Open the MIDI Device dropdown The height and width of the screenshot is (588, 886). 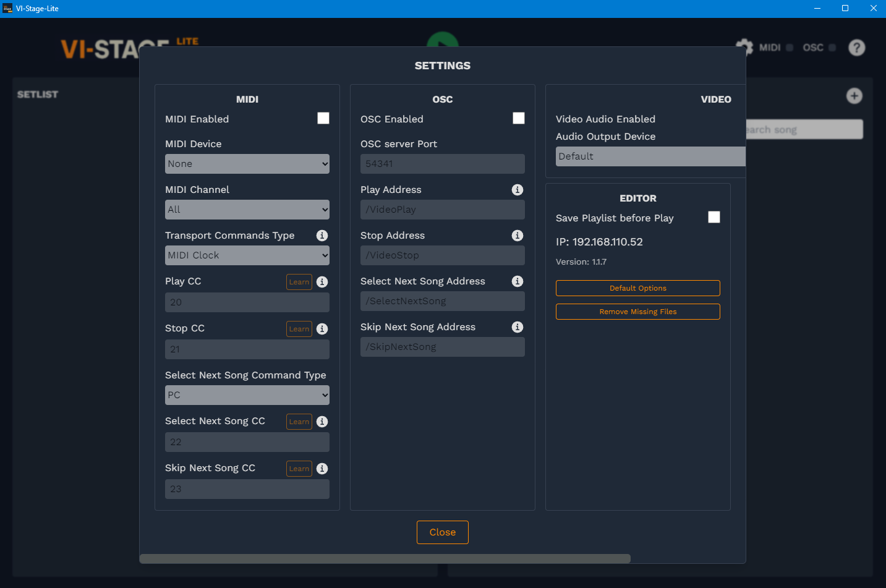click(247, 164)
